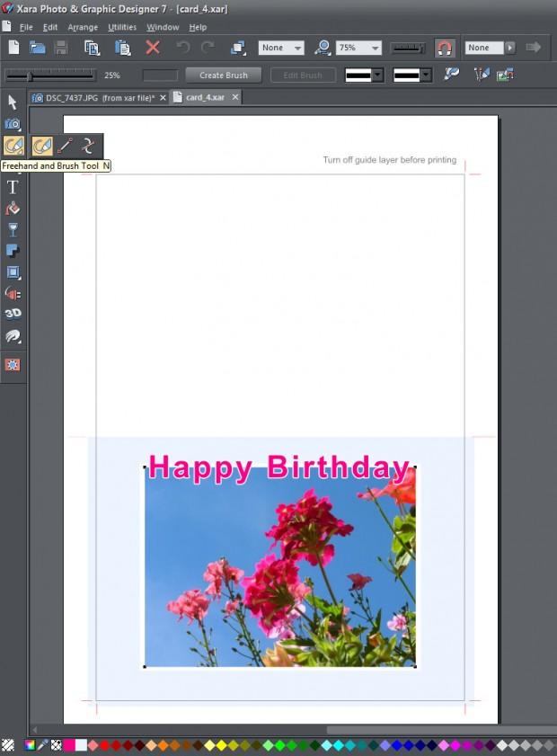Select the Bevel tool
Viewport: 557px width, 756px height.
13,272
